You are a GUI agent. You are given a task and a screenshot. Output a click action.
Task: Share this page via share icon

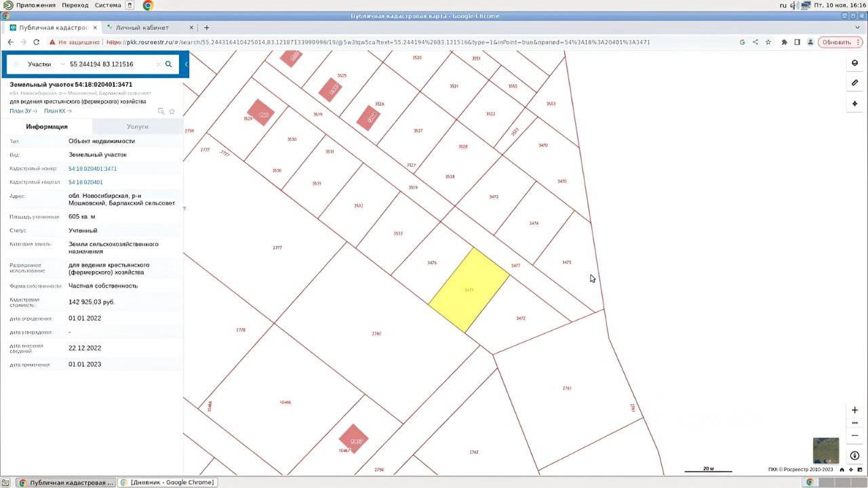point(755,42)
